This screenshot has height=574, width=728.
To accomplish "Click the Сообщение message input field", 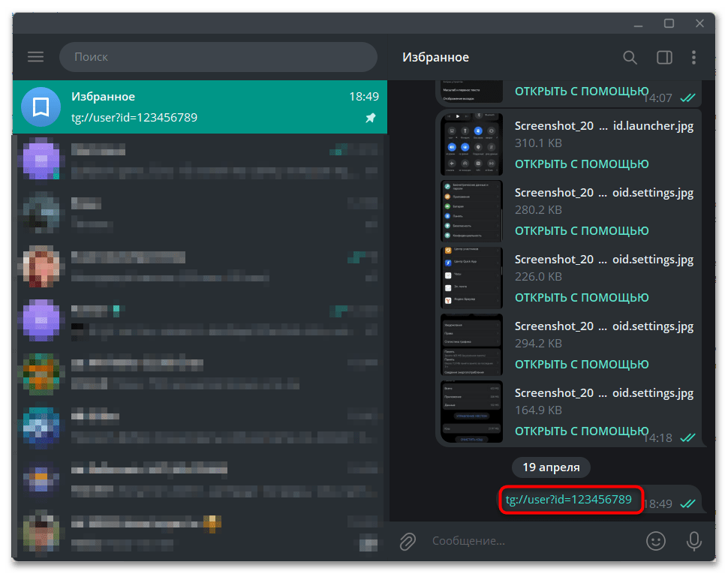I will (x=534, y=541).
